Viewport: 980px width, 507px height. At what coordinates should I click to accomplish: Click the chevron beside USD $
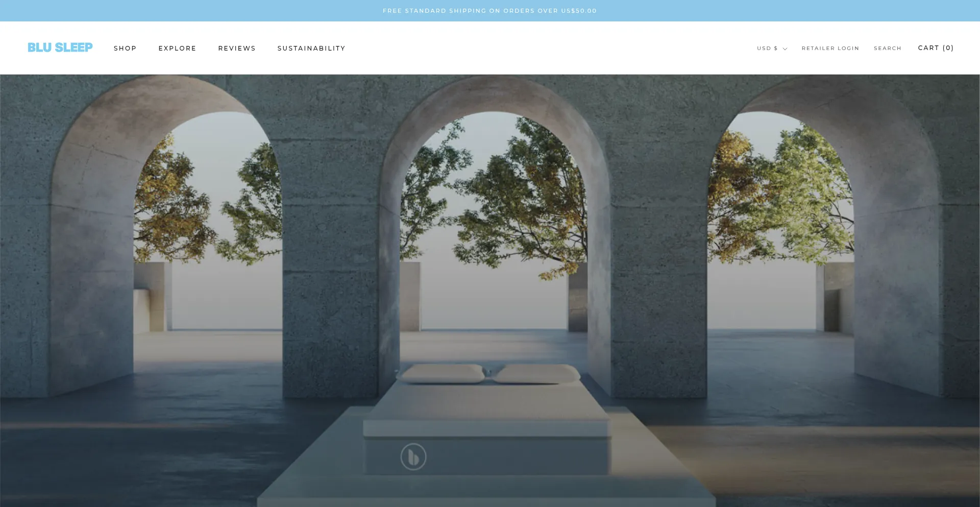pos(785,49)
